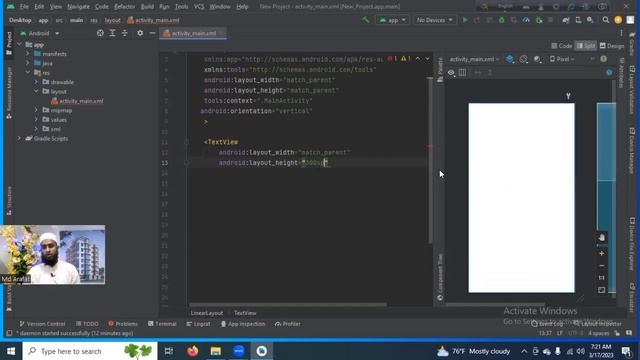Click the Make Project hammer icon
The height and width of the screenshot is (360, 640).
pyautogui.click(x=366, y=20)
